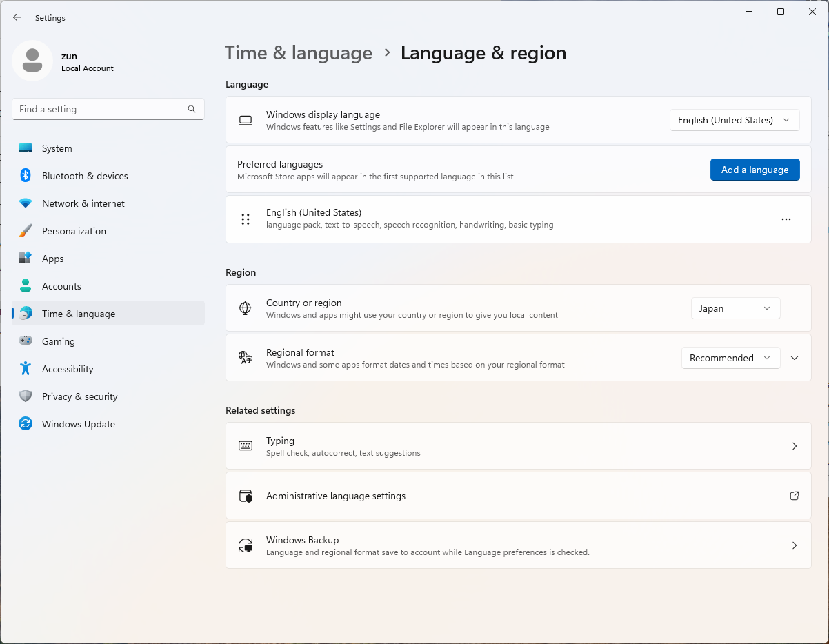This screenshot has height=644, width=829.
Task: Open Gaming settings in the sidebar
Action: click(x=108, y=341)
